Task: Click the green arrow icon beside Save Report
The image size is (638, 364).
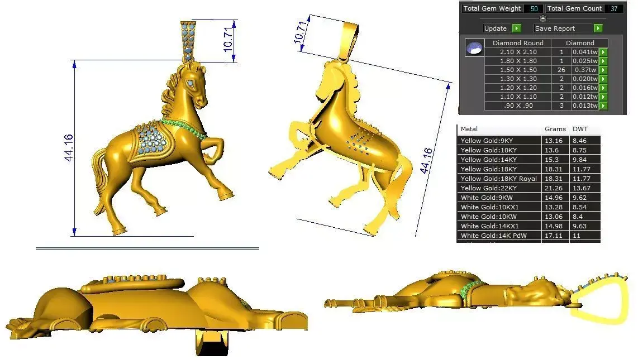Action: point(597,28)
